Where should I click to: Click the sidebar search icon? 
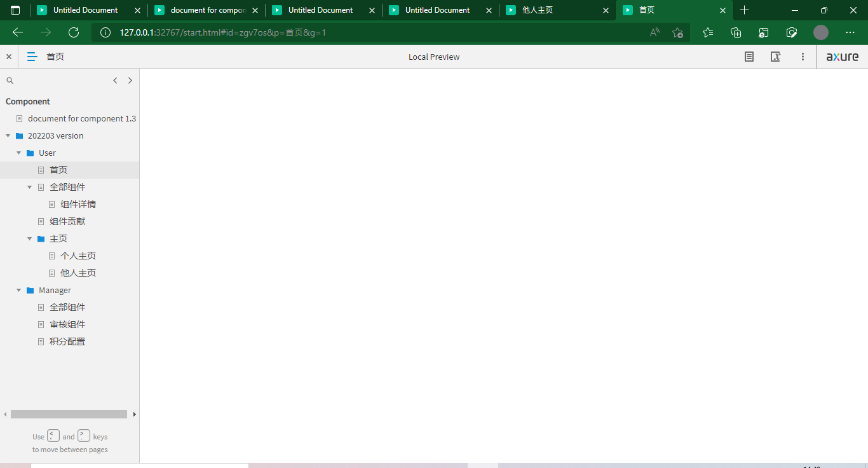(10, 80)
